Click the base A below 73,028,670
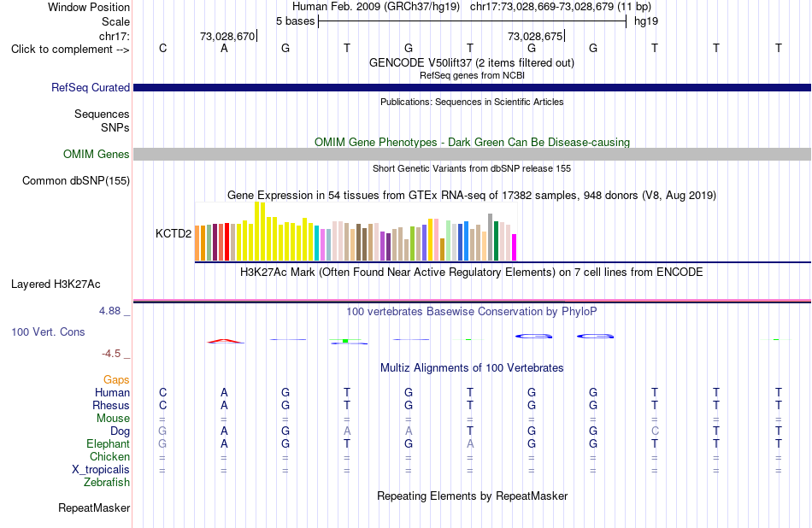 point(224,48)
